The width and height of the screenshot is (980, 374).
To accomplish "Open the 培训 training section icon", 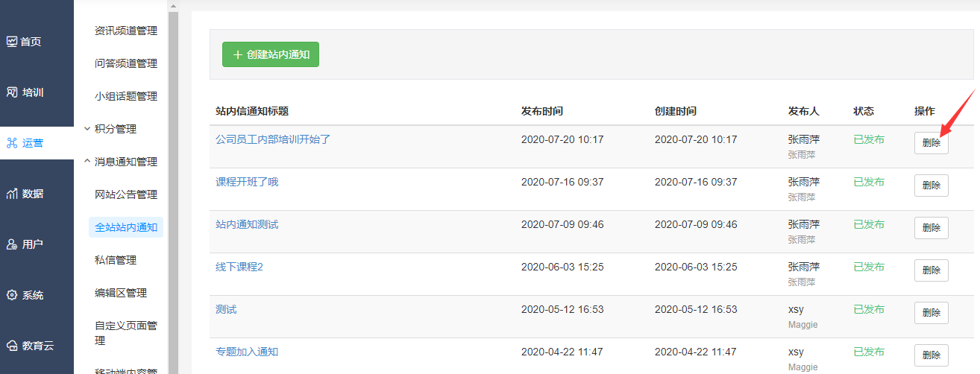I will coord(12,92).
